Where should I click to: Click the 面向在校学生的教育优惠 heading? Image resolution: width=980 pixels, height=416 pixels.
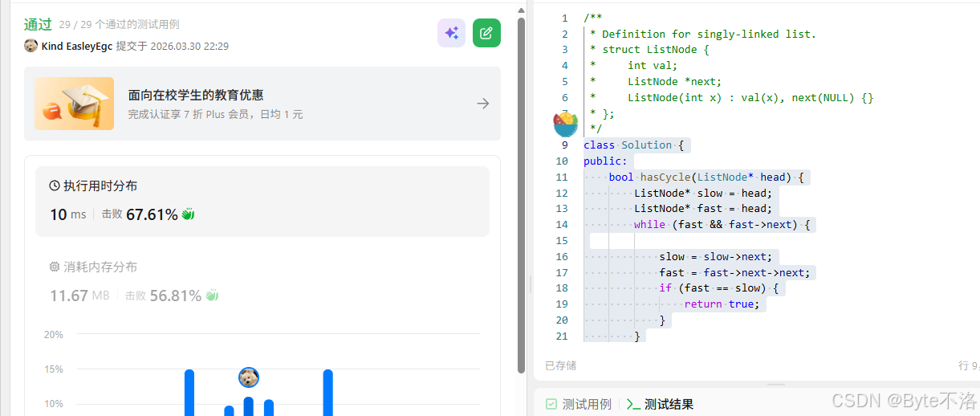(196, 95)
